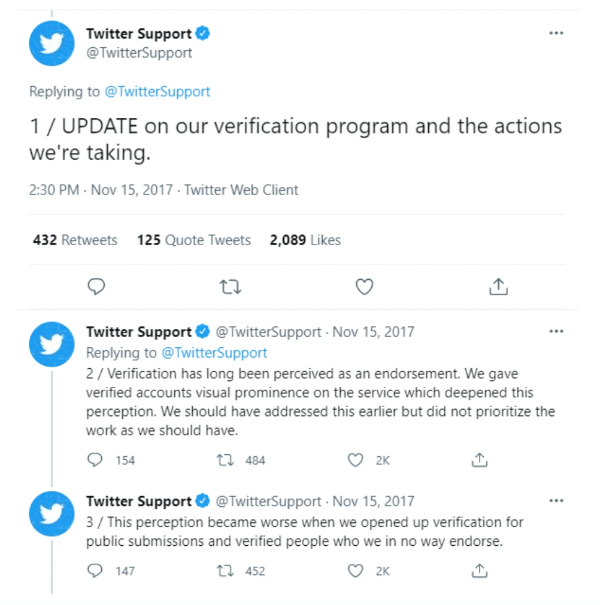
Task: Reply to tweet 2 with 154 replies
Action: [95, 460]
